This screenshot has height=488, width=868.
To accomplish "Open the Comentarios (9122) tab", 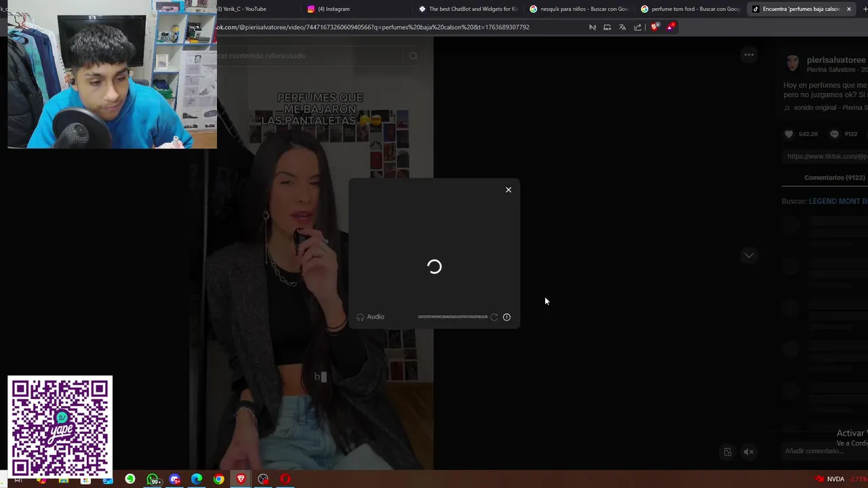I will tap(834, 178).
